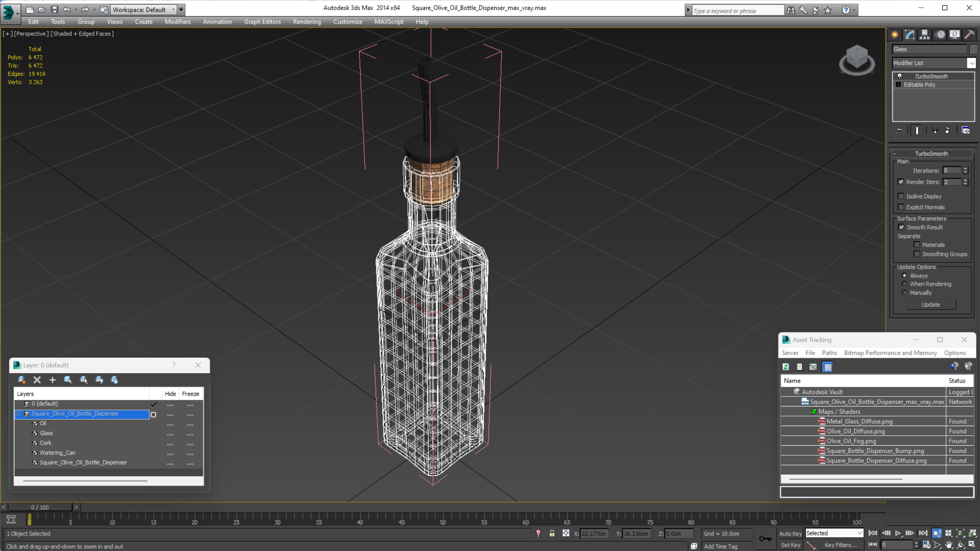Click the Undo arrow icon
980x551 pixels.
pos(67,10)
